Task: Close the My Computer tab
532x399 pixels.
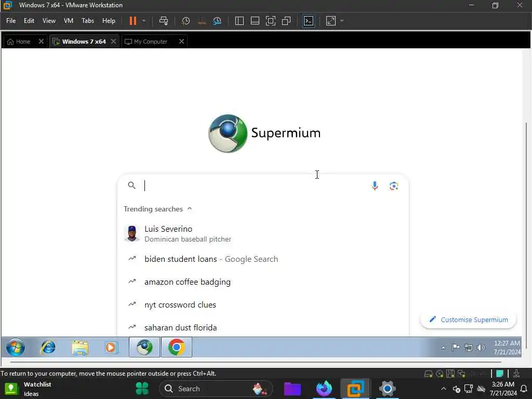Action: coord(181,42)
